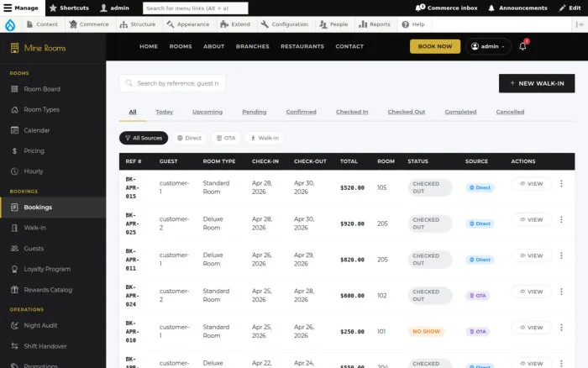Click the NEW WALK-IN button
Viewport: 588px width, 368px height.
[537, 83]
